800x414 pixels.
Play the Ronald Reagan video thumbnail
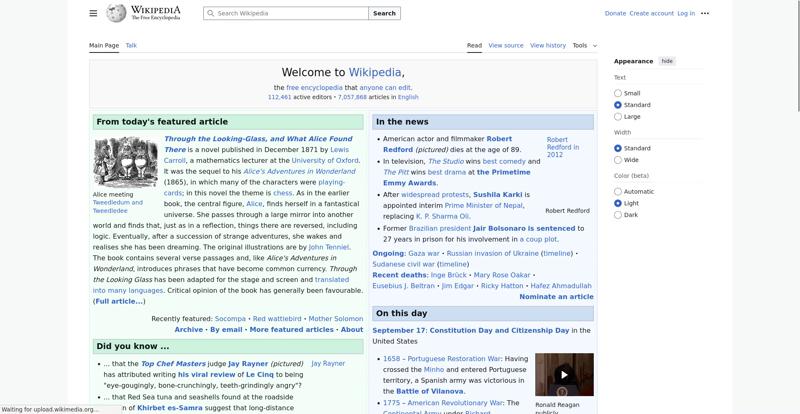(x=564, y=375)
